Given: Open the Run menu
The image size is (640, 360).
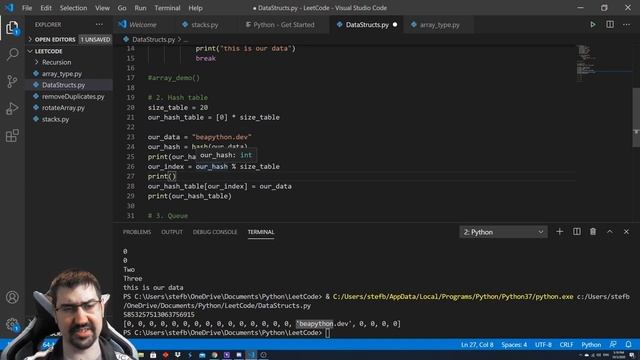Looking at the screenshot, I should 140,8.
